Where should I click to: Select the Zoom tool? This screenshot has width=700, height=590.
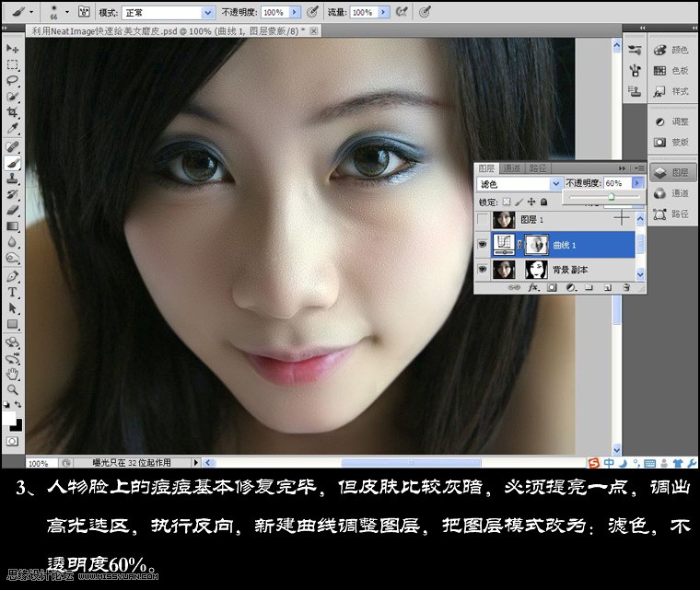[12, 389]
